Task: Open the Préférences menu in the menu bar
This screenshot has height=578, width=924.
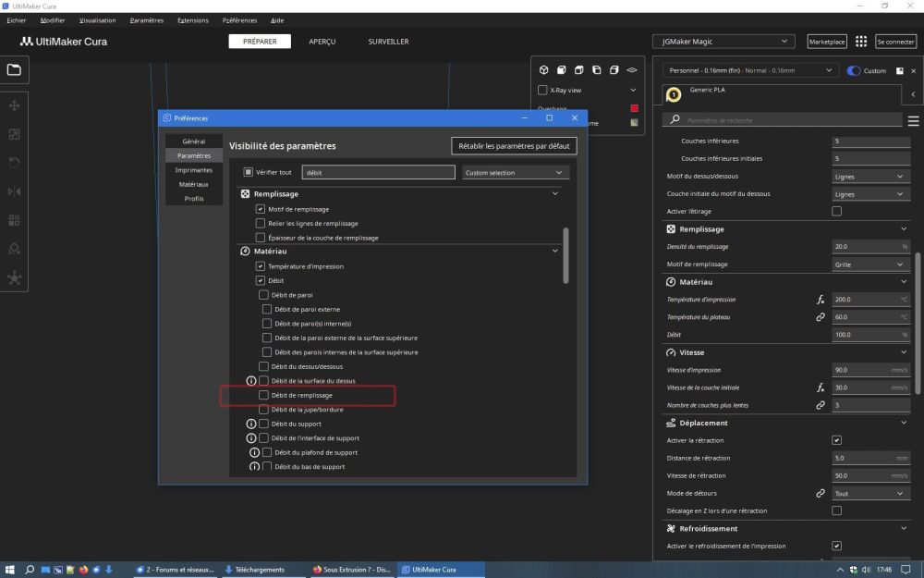Action: 239,20
